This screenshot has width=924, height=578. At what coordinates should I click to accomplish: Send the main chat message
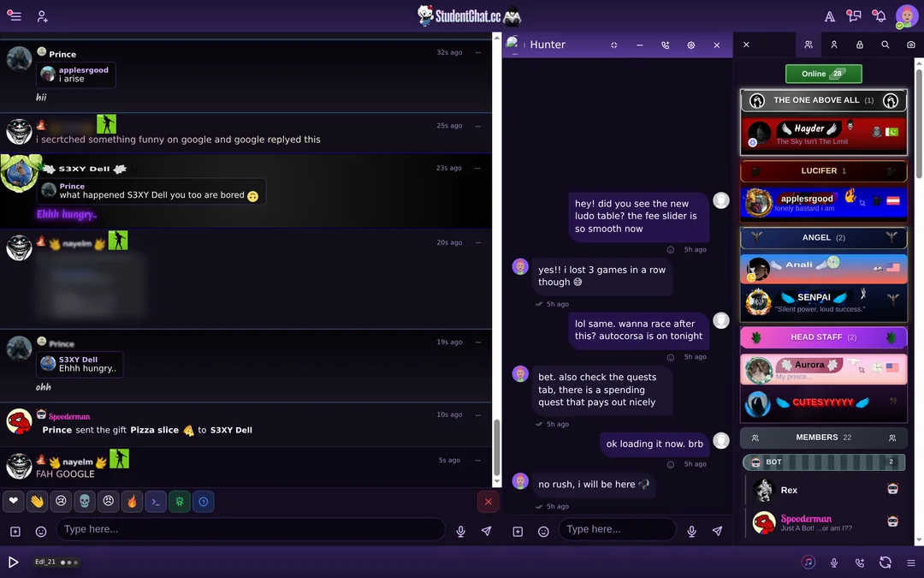pyautogui.click(x=486, y=532)
